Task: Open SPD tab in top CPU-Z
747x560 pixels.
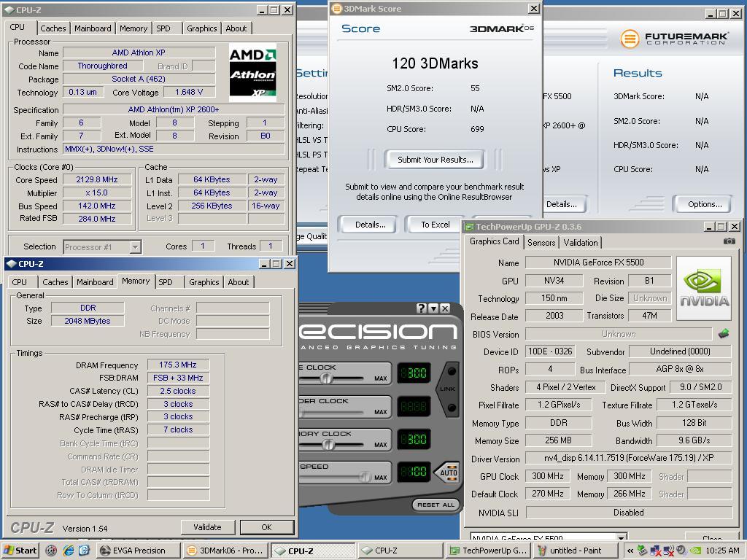Action: click(x=163, y=28)
